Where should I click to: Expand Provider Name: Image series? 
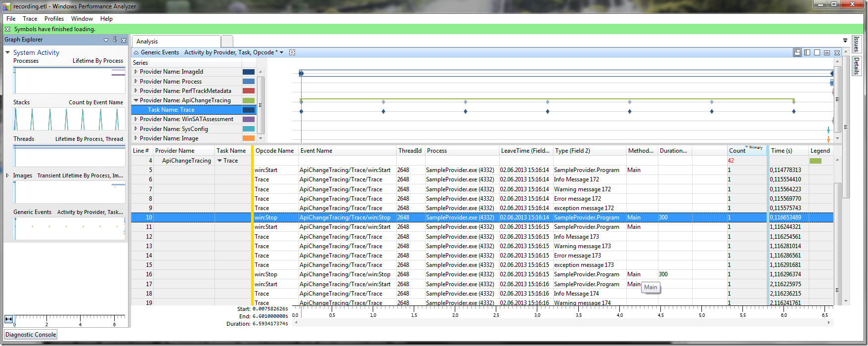point(136,138)
